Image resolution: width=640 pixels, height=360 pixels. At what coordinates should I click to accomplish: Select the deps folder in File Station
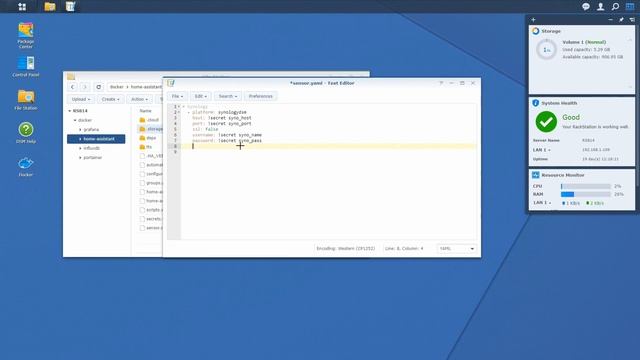coord(151,138)
